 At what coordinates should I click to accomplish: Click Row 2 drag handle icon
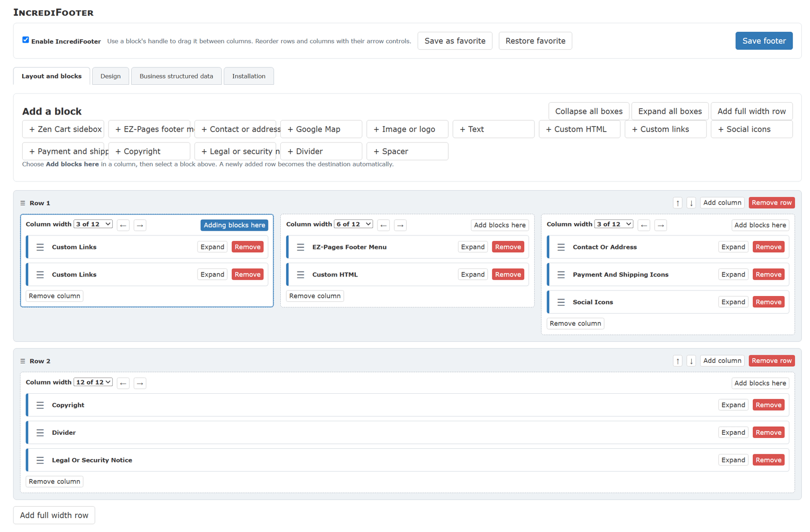[x=23, y=361]
